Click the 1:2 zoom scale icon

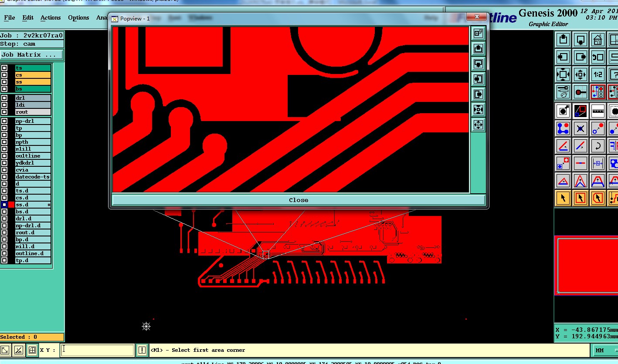pyautogui.click(x=598, y=74)
